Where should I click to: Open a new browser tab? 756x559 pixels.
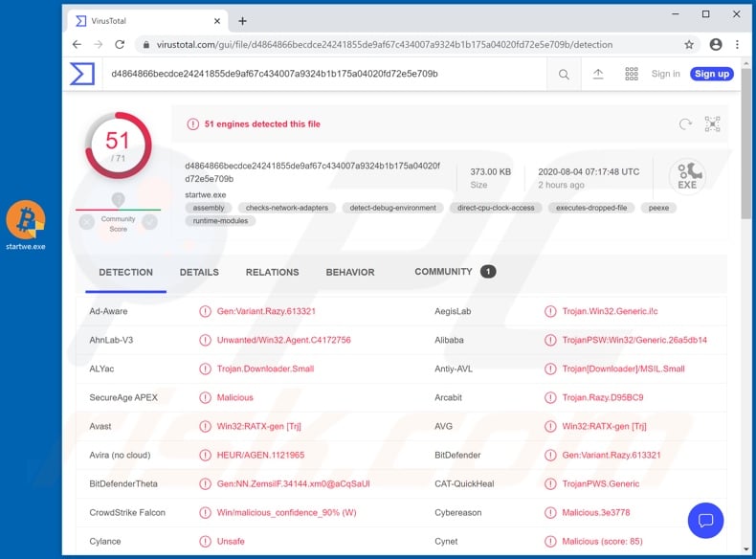tap(242, 21)
